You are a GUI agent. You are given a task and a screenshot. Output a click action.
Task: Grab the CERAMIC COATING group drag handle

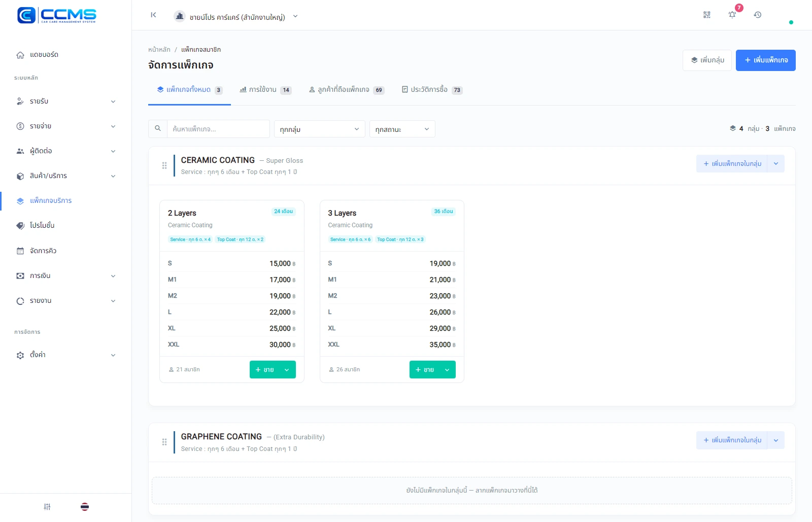tap(164, 165)
